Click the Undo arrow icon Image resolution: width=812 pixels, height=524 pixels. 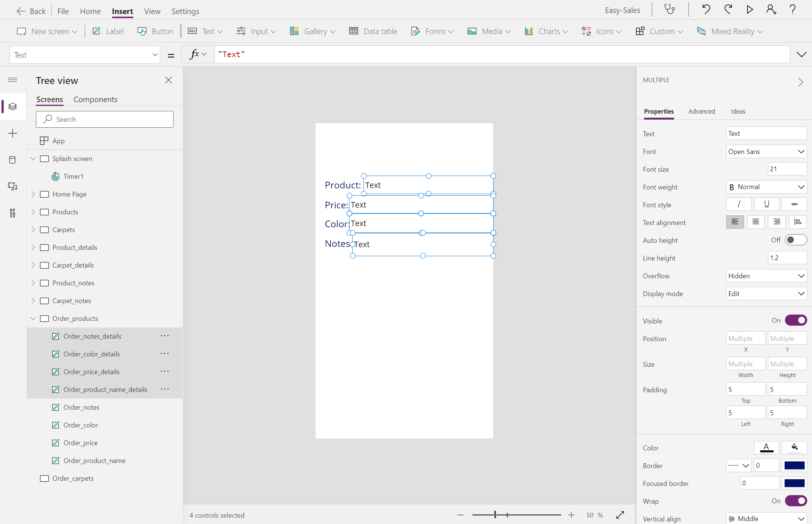click(706, 10)
